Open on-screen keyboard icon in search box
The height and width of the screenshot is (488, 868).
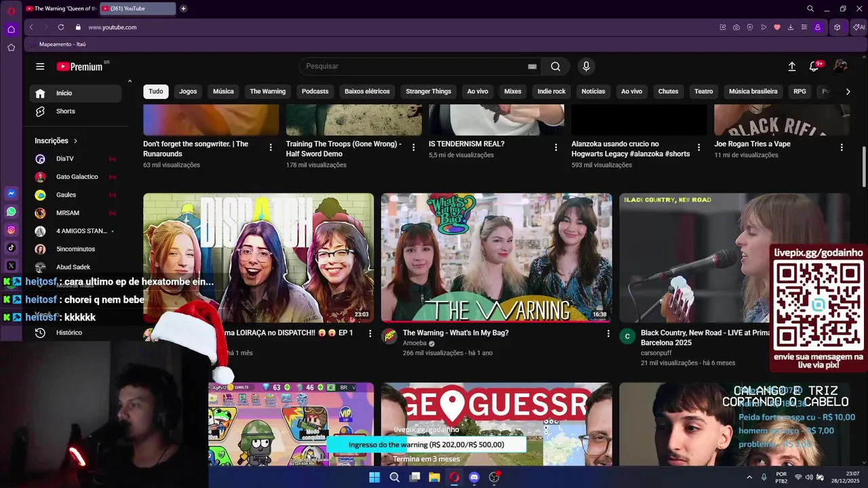532,66
